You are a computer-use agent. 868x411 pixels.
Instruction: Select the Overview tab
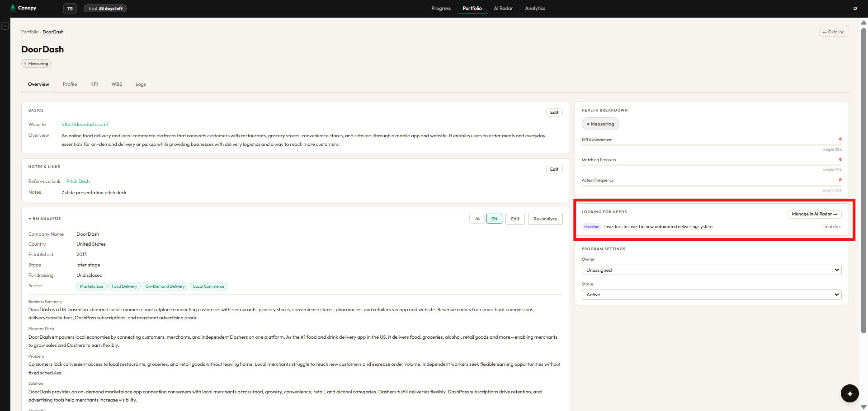[38, 84]
